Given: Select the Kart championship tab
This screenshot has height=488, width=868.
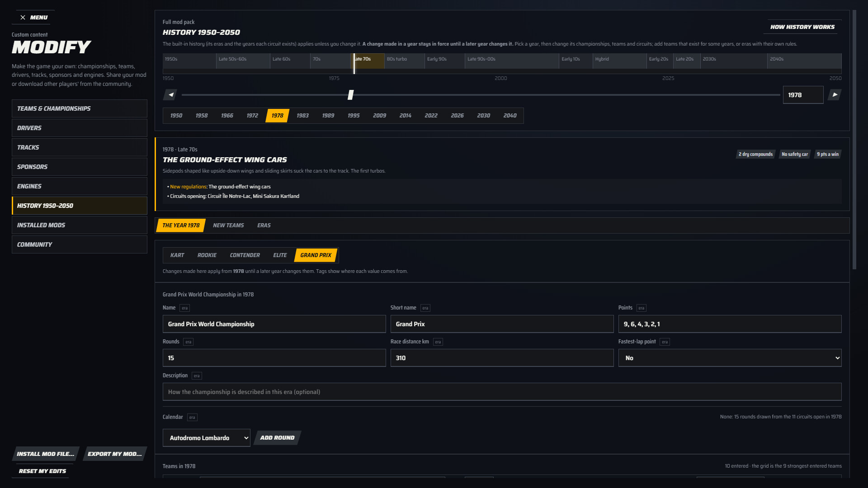Looking at the screenshot, I should click(x=177, y=255).
